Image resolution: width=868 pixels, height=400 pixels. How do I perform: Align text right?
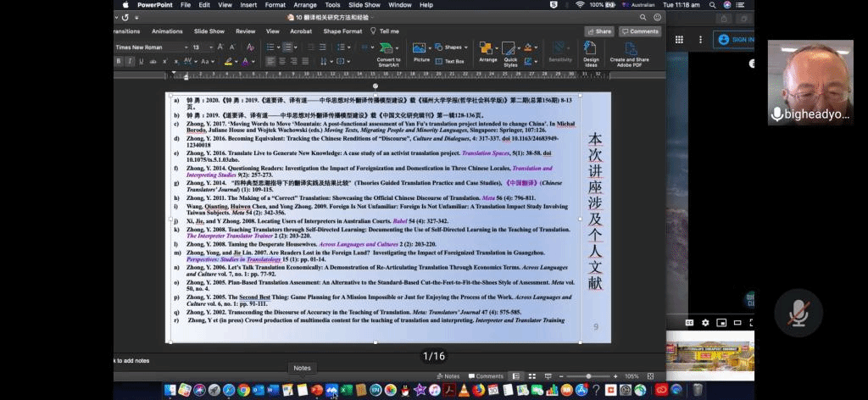coord(293,61)
